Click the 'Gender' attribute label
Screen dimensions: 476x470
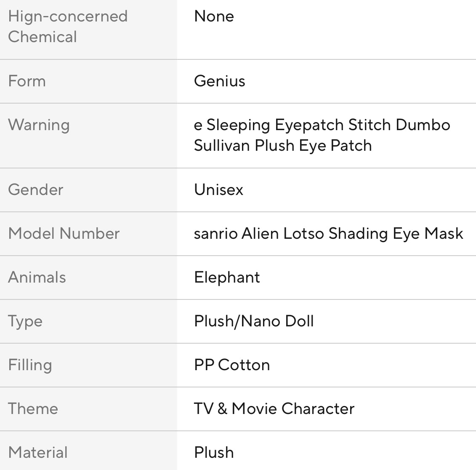tap(36, 190)
